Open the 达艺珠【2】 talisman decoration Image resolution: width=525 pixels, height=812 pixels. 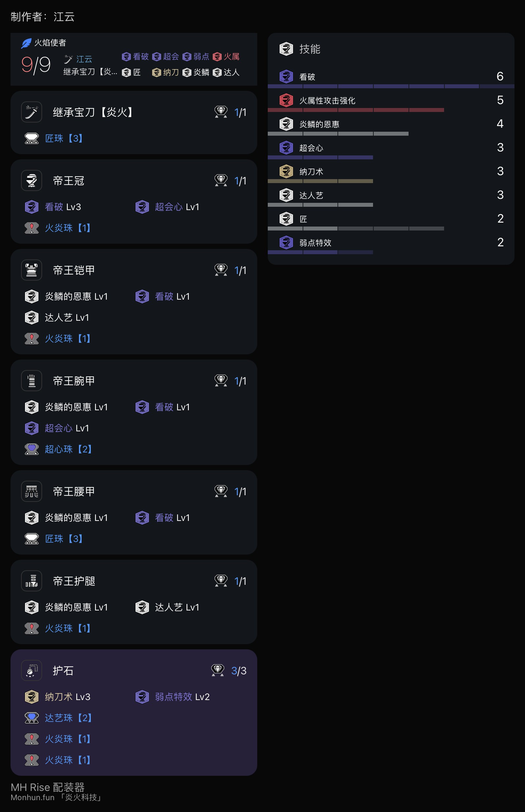[x=68, y=718]
